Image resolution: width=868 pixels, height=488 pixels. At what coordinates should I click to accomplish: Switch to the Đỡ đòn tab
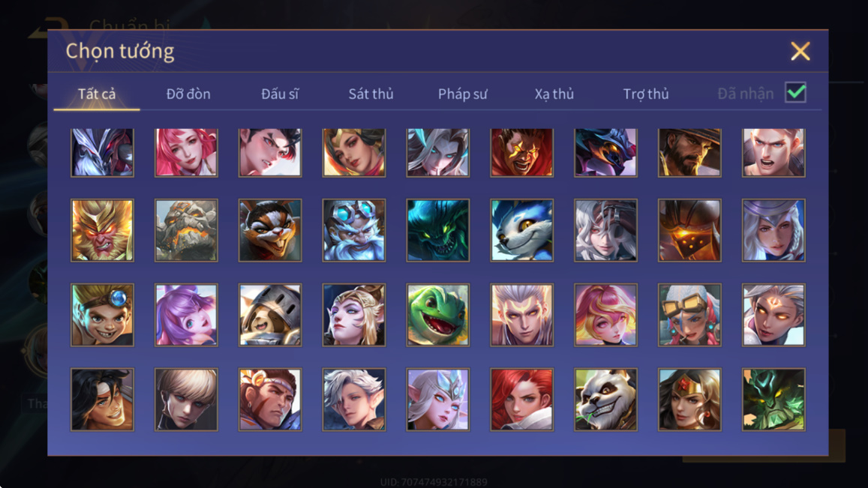(x=188, y=94)
